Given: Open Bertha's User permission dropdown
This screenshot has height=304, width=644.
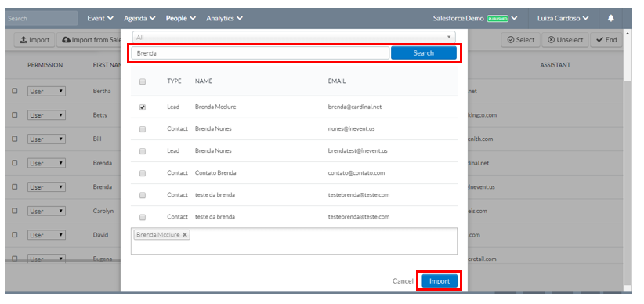Looking at the screenshot, I should click(x=46, y=91).
